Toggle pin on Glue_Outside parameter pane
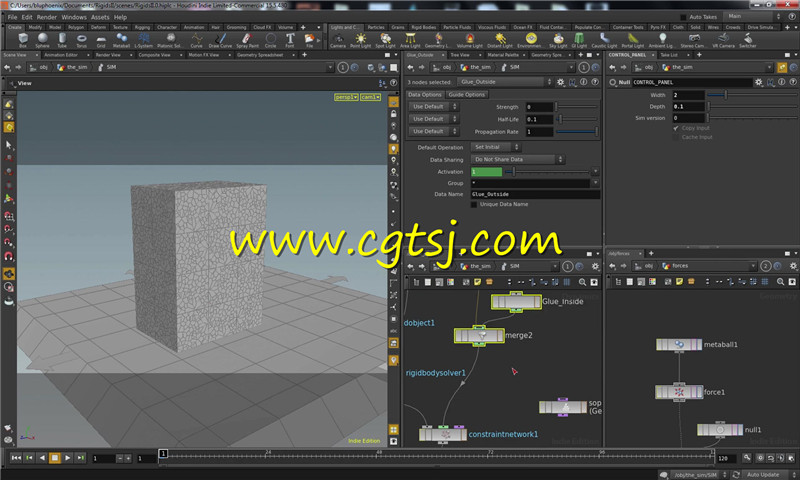 coord(584,67)
